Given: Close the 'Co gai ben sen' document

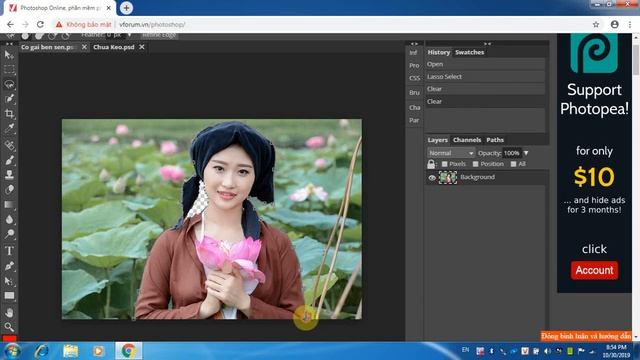Looking at the screenshot, I should [84, 47].
